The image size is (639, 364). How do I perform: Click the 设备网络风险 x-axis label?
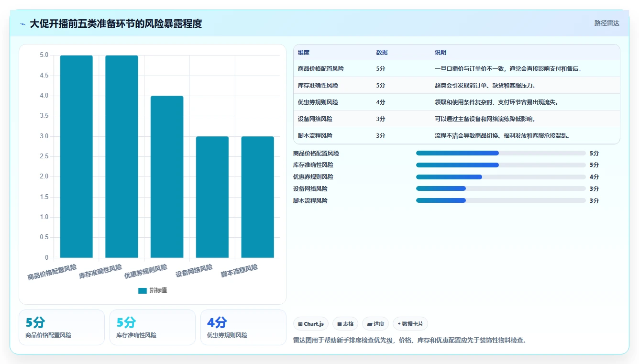[194, 271]
